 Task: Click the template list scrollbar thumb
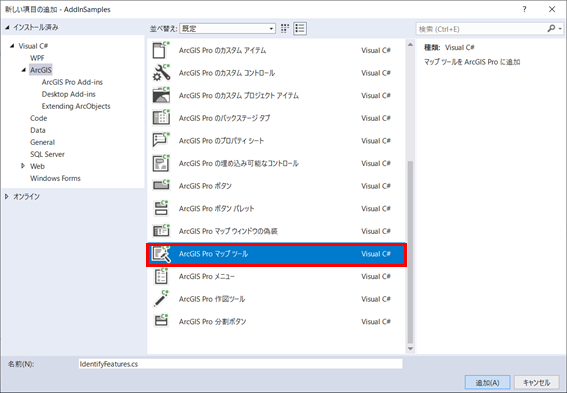[x=410, y=252]
